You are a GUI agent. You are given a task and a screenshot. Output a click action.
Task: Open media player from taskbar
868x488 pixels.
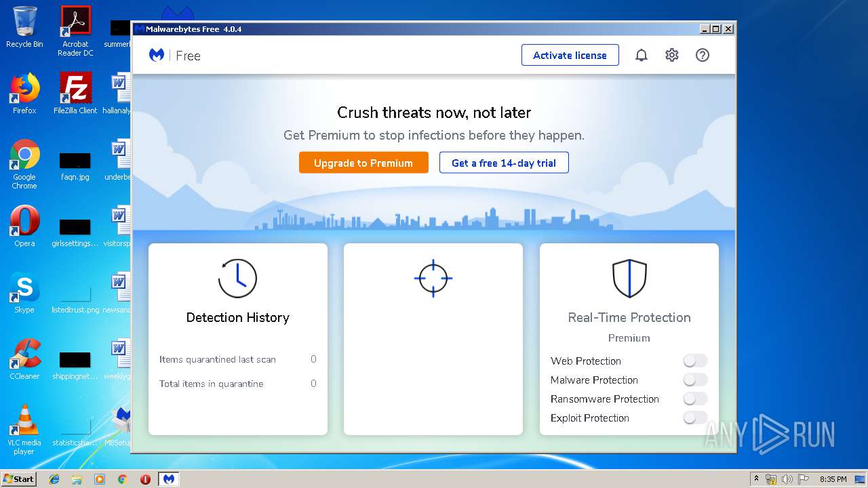pyautogui.click(x=100, y=479)
